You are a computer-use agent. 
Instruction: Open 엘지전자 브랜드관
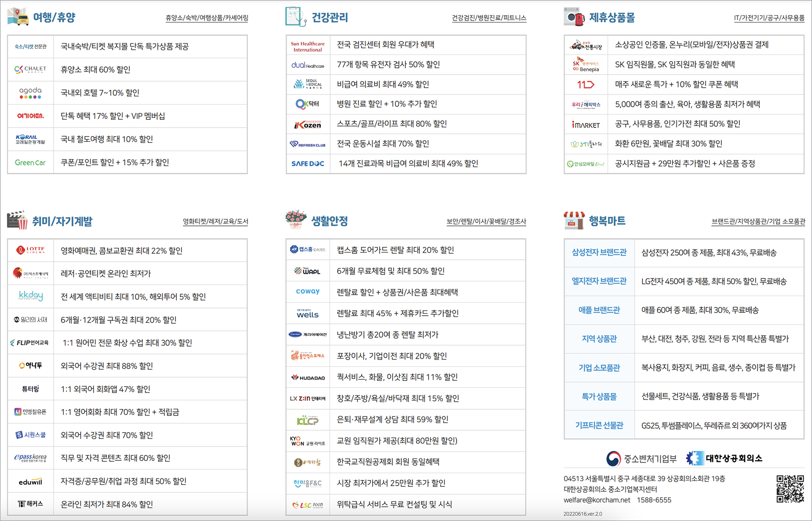point(599,281)
